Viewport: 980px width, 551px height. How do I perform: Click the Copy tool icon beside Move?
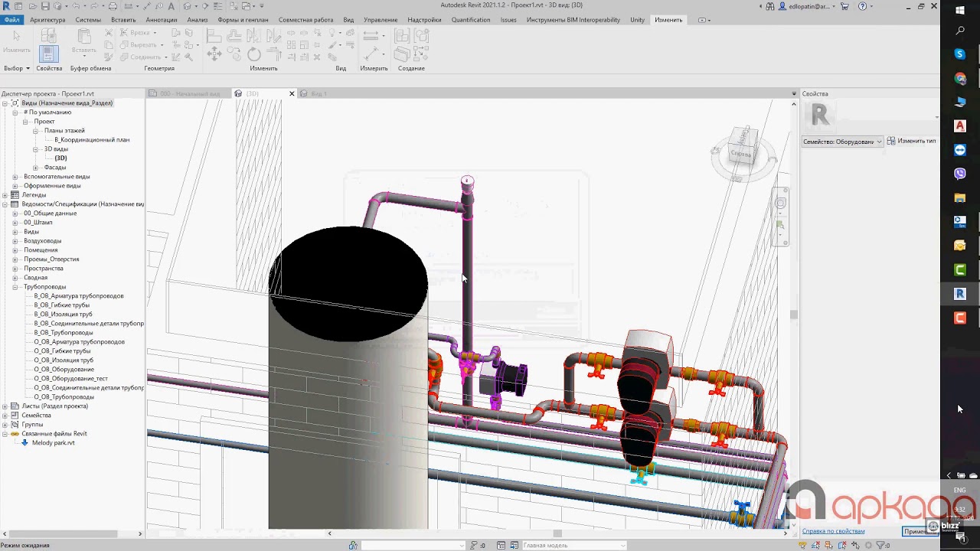pos(234,54)
